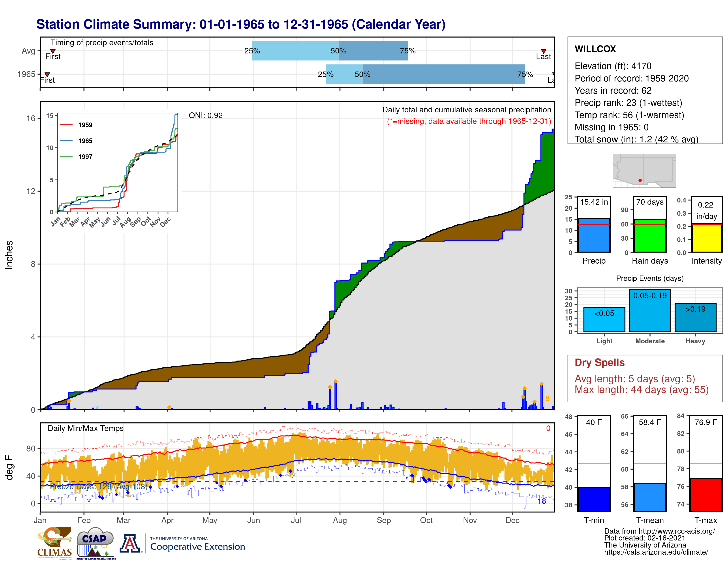Click 'Timing of precip events/totals' label

[102, 43]
